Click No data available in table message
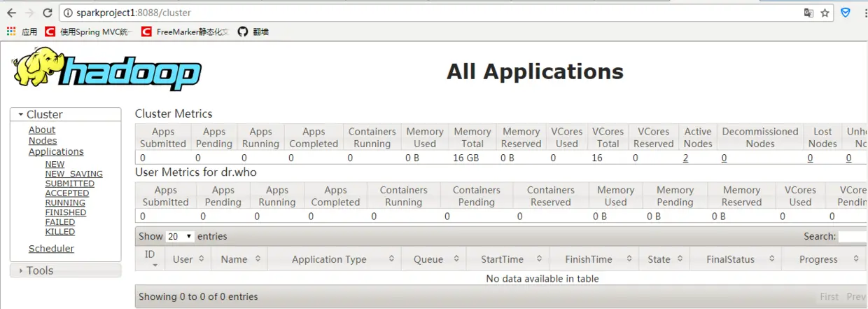 click(542, 278)
